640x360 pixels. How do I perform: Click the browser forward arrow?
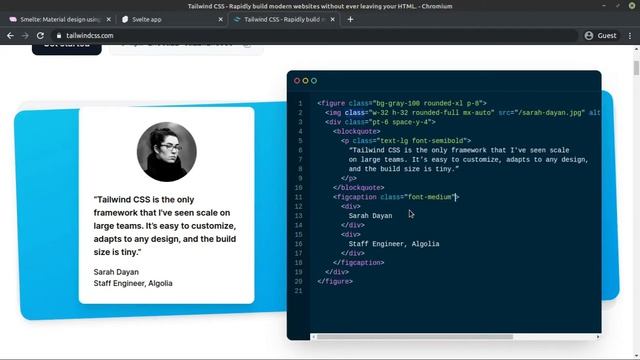(25, 36)
